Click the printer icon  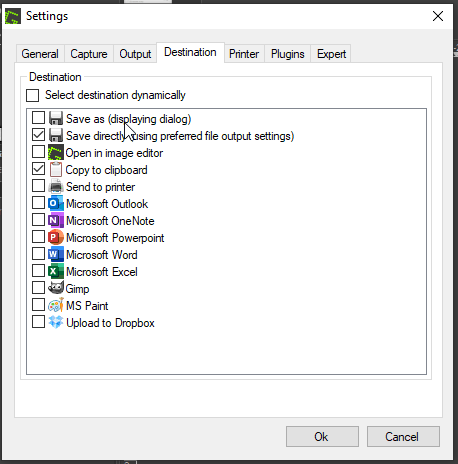(56, 187)
